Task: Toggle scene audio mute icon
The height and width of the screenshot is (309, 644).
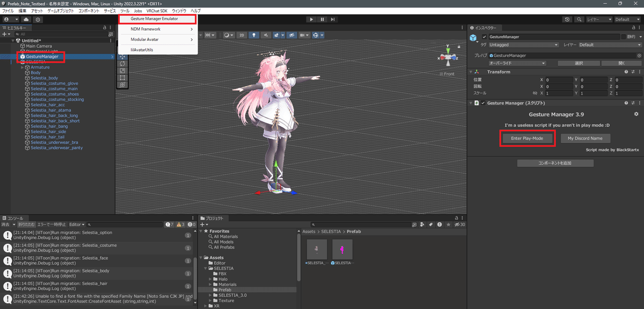Action: [266, 35]
